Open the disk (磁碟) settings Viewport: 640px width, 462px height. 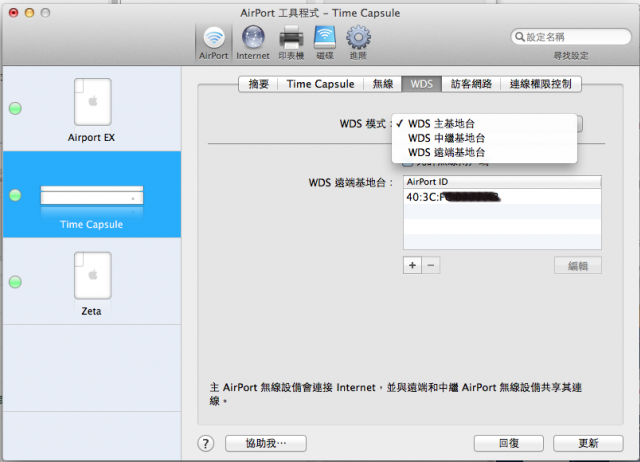point(325,43)
